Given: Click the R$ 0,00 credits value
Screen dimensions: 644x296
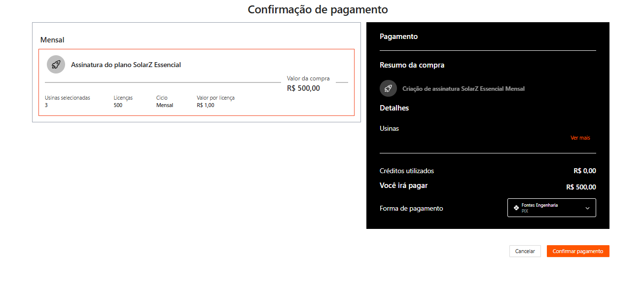Looking at the screenshot, I should pyautogui.click(x=585, y=171).
